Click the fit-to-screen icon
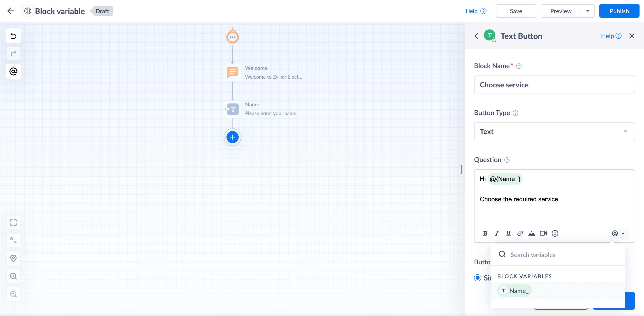This screenshot has width=644, height=316. pos(13,222)
